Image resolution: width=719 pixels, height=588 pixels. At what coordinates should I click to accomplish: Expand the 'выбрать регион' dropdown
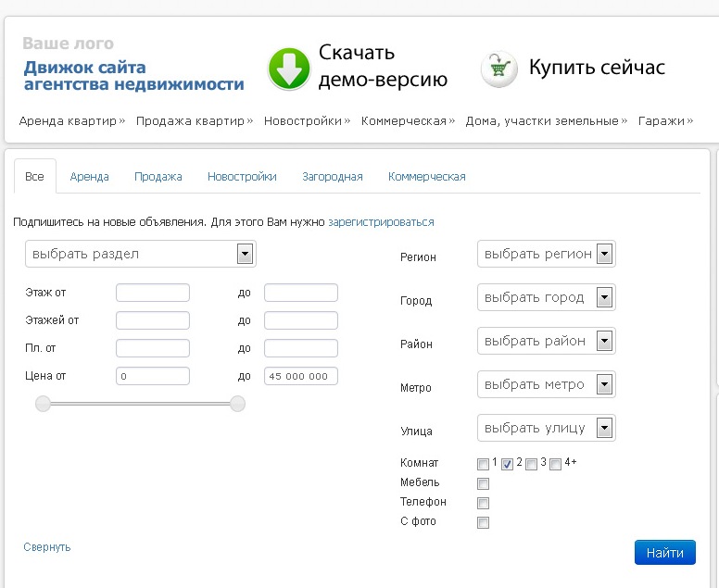pos(547,254)
